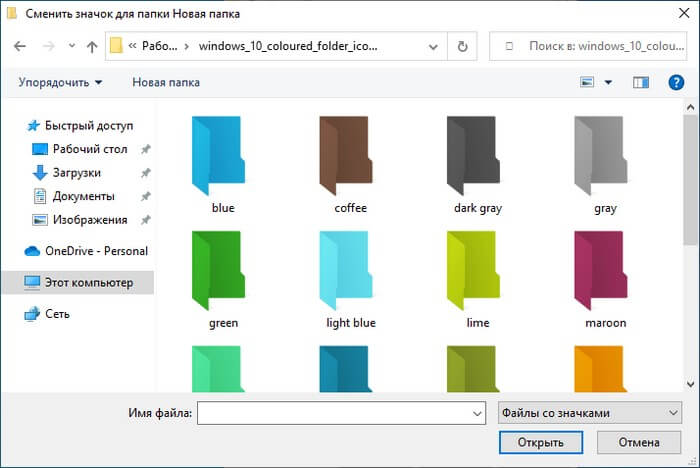Go back with the left arrow
Screen dimensions: 700x468
tap(20, 46)
